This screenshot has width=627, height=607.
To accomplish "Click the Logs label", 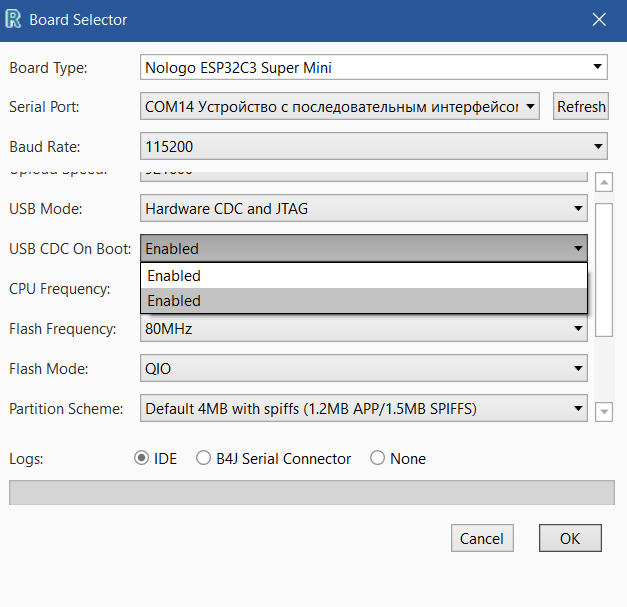I will pos(26,459).
